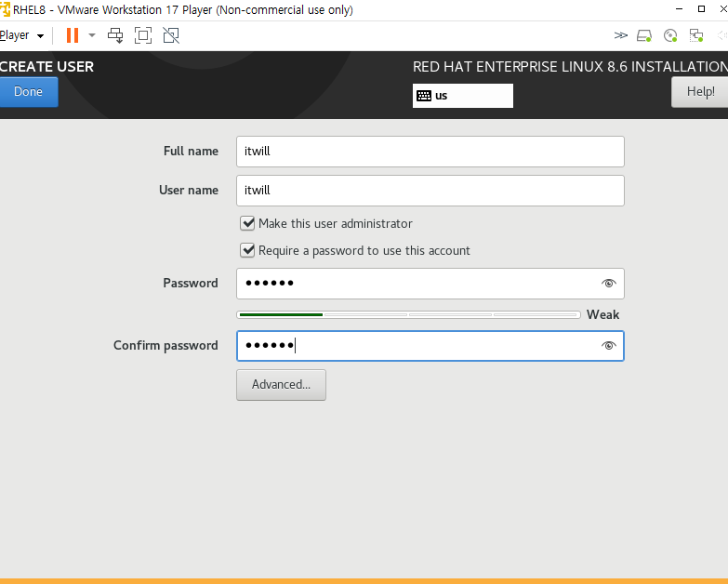Click the CD/DVD drive device icon
Viewport: 728px width, 584px height.
pyautogui.click(x=670, y=35)
